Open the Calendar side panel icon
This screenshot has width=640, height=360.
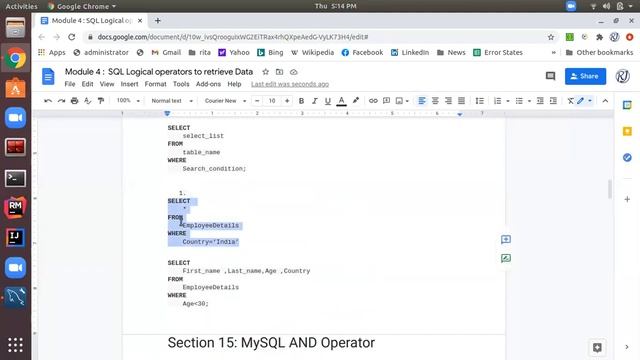(627, 105)
